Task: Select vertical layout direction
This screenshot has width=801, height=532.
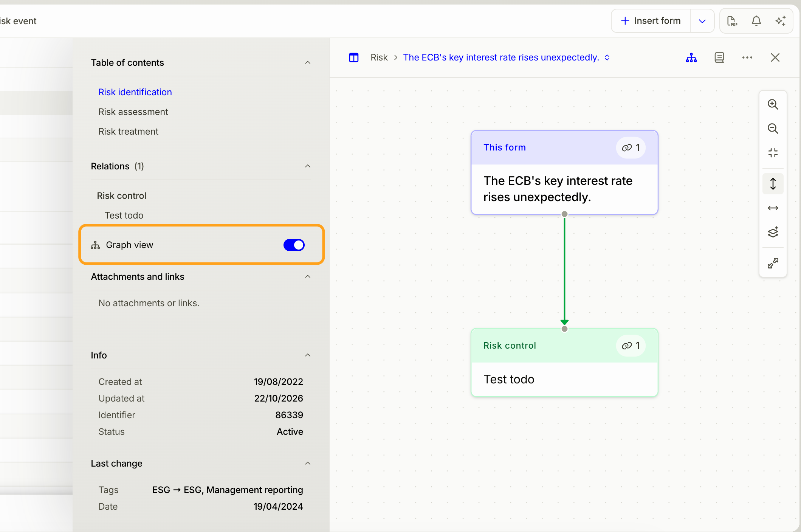Action: click(773, 184)
